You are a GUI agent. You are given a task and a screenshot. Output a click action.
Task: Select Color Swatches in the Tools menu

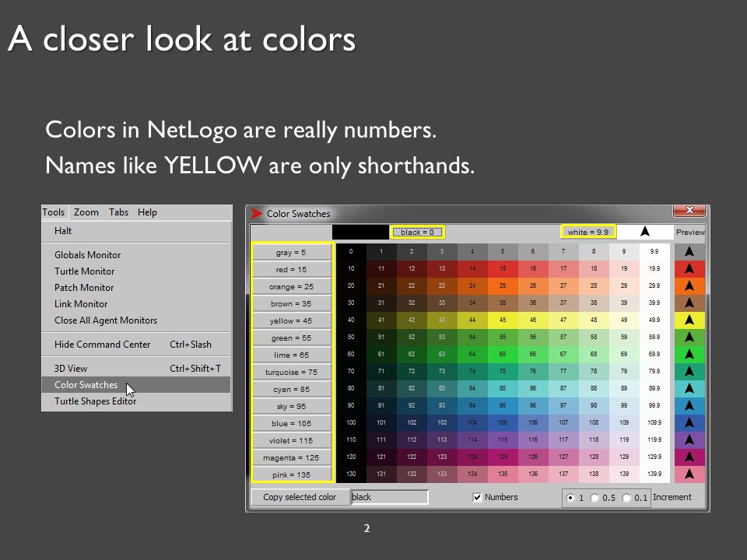136,385
